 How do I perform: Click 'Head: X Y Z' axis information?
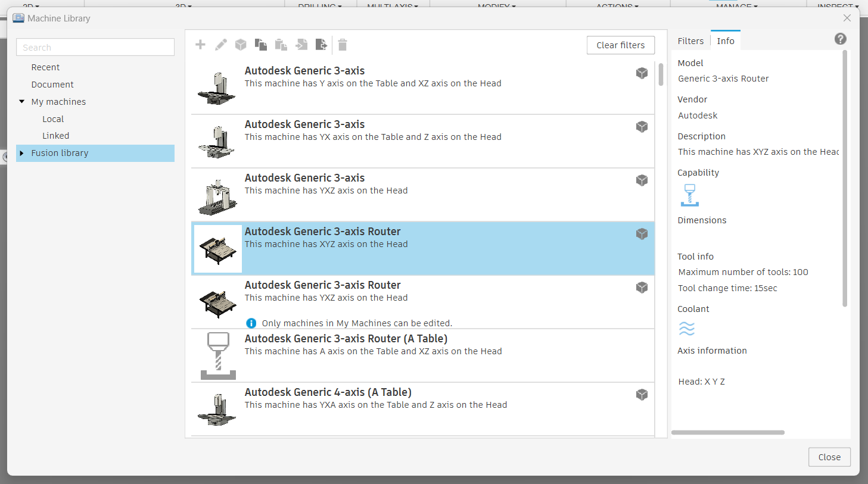701,382
